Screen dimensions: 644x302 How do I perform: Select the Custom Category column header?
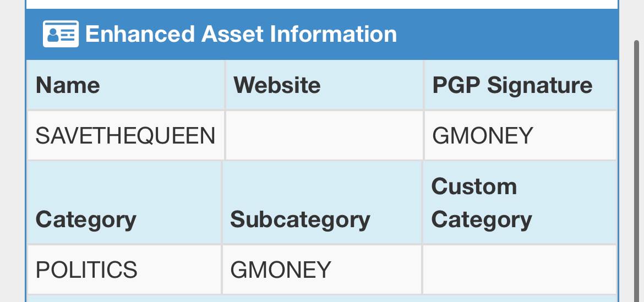(x=520, y=202)
